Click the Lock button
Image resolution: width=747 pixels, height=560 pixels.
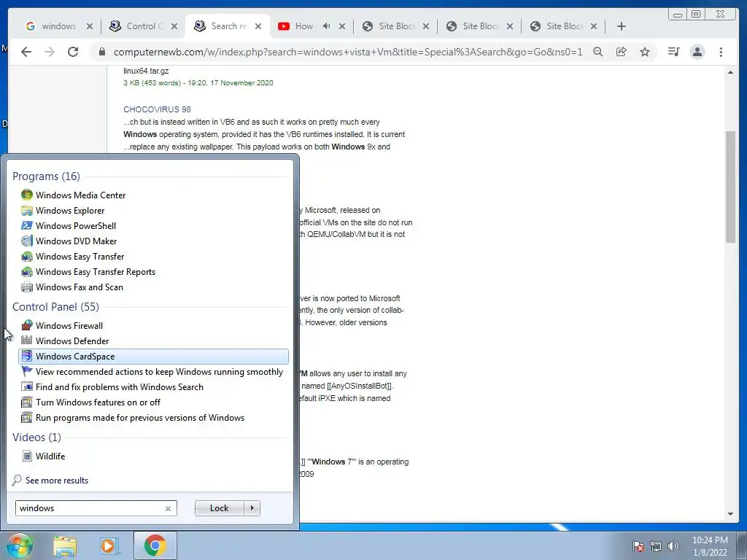point(219,508)
